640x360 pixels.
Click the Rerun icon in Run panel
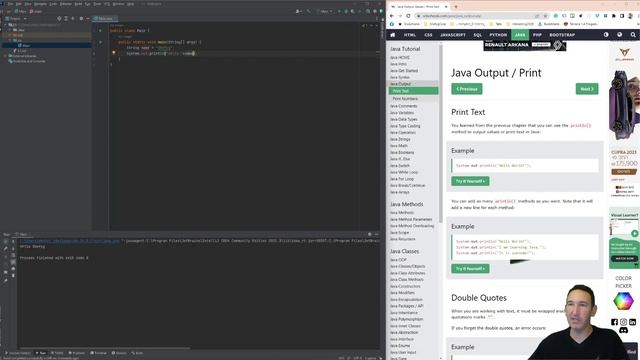coord(5,242)
